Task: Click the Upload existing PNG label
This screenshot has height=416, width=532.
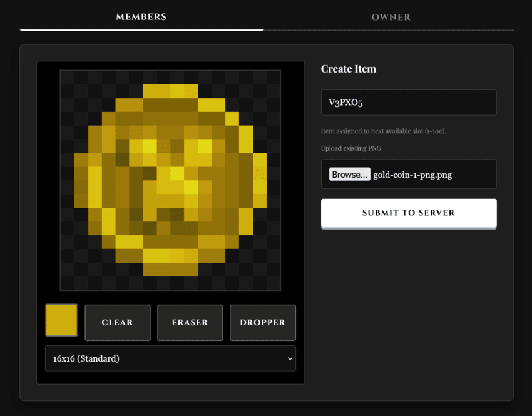Action: tap(351, 148)
